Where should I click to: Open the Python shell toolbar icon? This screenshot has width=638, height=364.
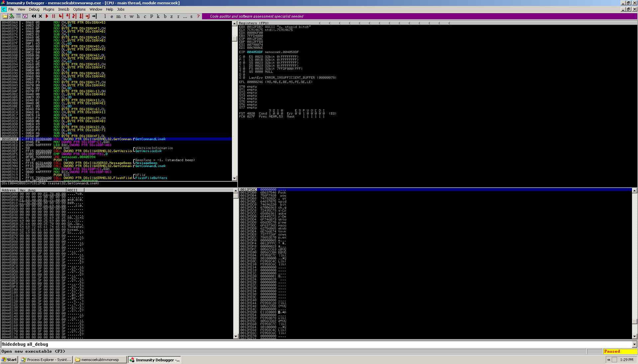click(12, 16)
